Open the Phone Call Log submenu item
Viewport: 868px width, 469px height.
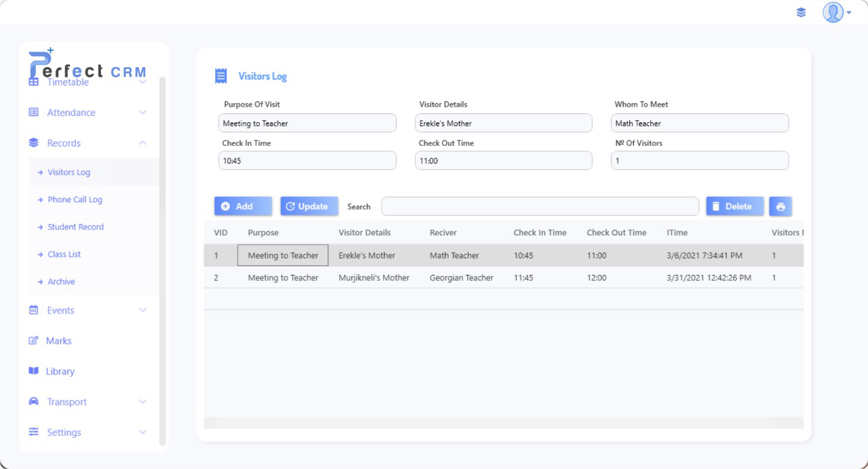pyautogui.click(x=94, y=200)
